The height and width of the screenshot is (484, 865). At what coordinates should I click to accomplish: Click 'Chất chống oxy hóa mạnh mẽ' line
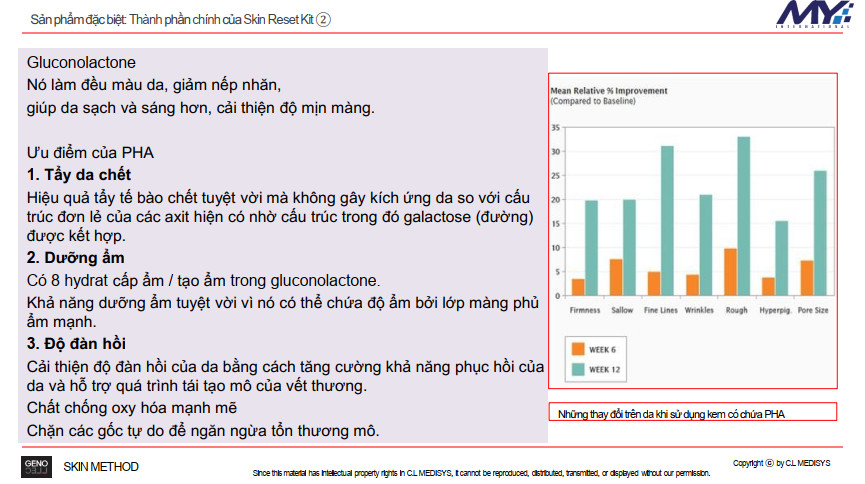132,408
